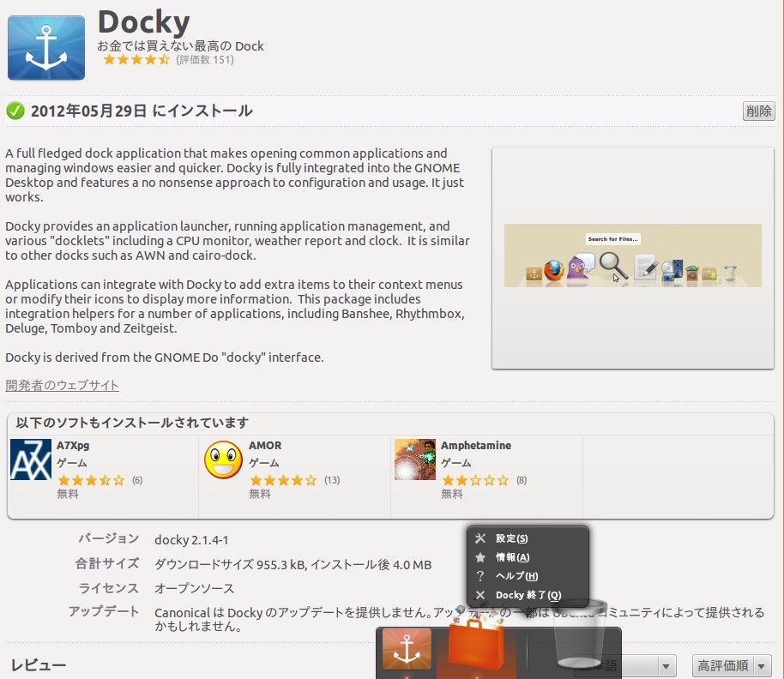The height and width of the screenshot is (679, 784).
Task: Click the レビュー section heading
Action: [39, 665]
